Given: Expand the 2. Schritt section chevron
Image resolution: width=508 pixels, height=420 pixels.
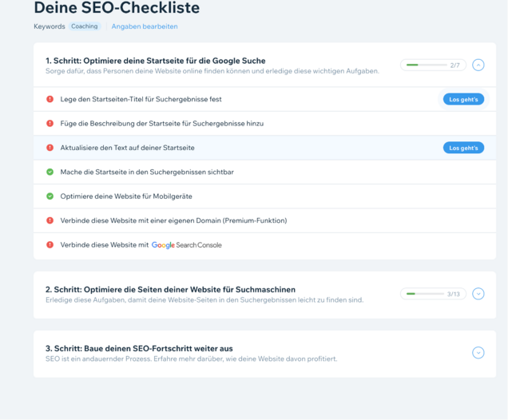Looking at the screenshot, I should coord(478,294).
